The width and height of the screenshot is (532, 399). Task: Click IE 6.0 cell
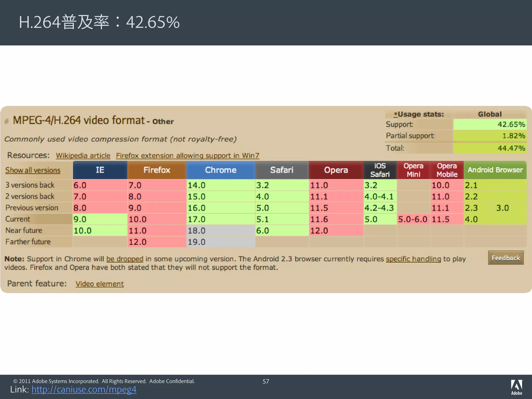click(100, 185)
